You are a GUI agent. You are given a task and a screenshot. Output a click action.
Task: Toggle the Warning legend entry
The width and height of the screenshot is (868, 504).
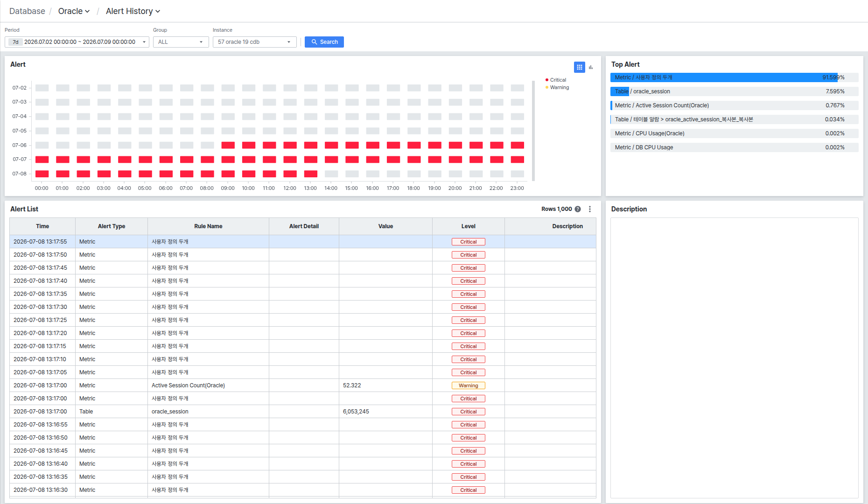557,87
